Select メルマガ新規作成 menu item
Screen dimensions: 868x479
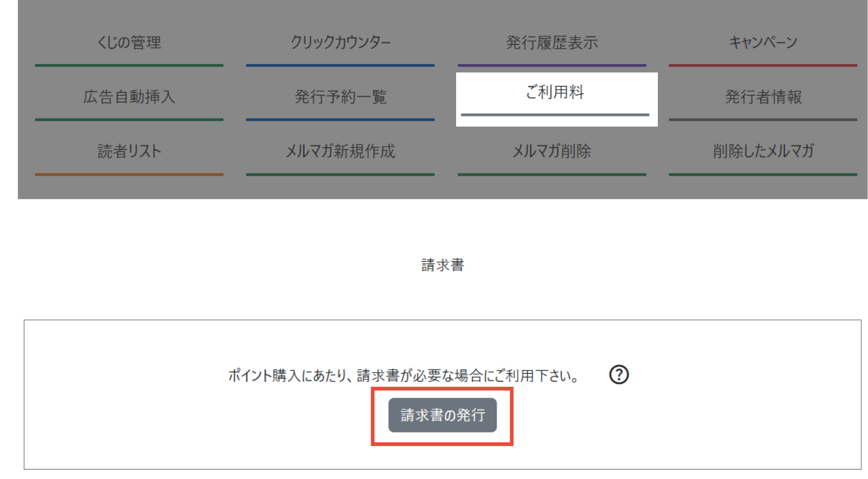point(340,151)
